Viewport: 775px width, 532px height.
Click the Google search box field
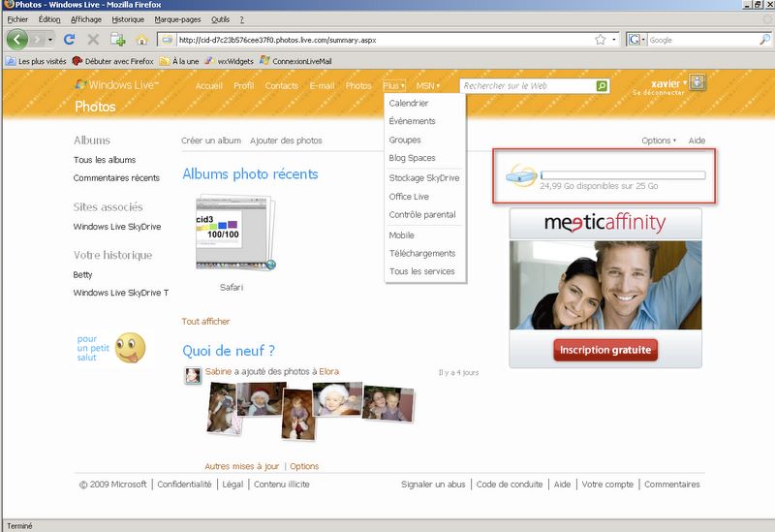[703, 40]
